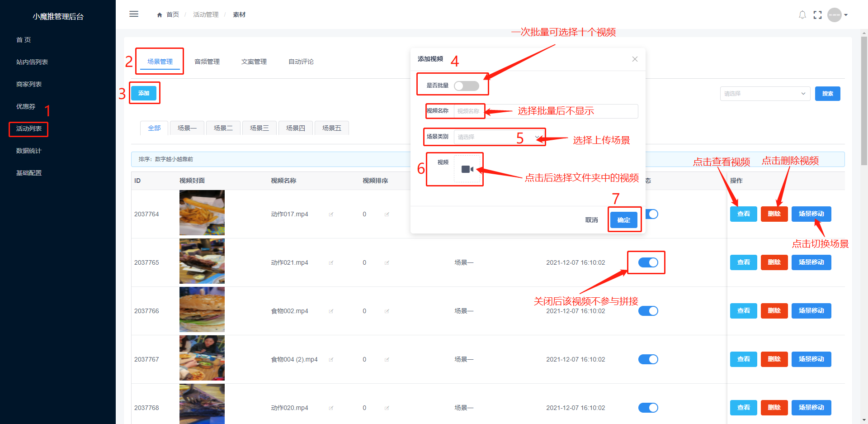Turn off the status switch for video 2037767
The height and width of the screenshot is (424, 868).
[648, 359]
